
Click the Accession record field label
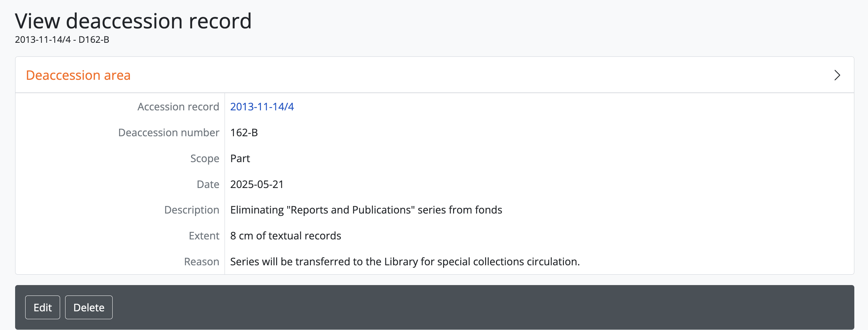click(x=178, y=107)
